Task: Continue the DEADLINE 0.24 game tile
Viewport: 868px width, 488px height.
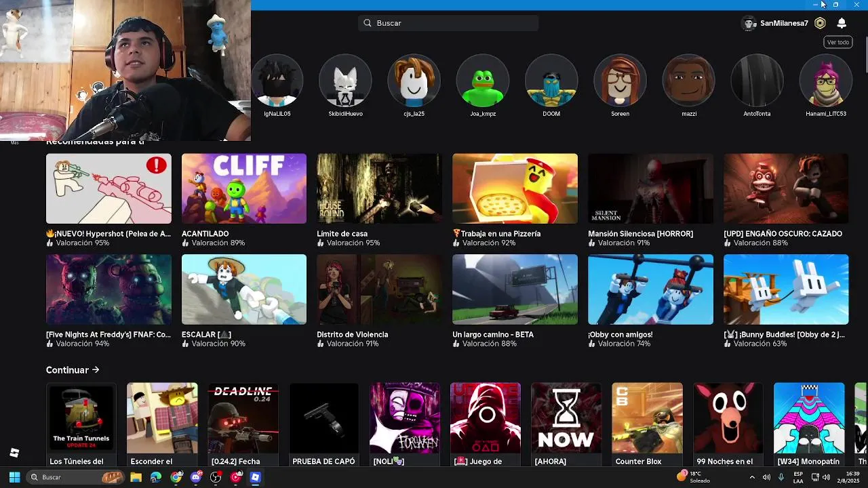Action: click(243, 418)
